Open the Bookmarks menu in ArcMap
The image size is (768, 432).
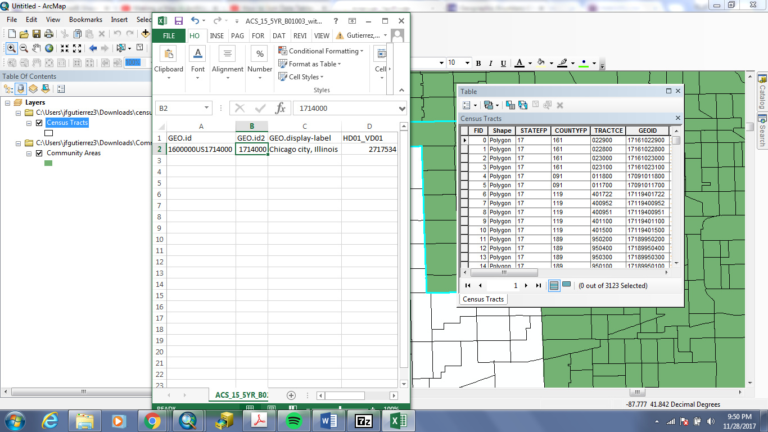click(x=85, y=19)
